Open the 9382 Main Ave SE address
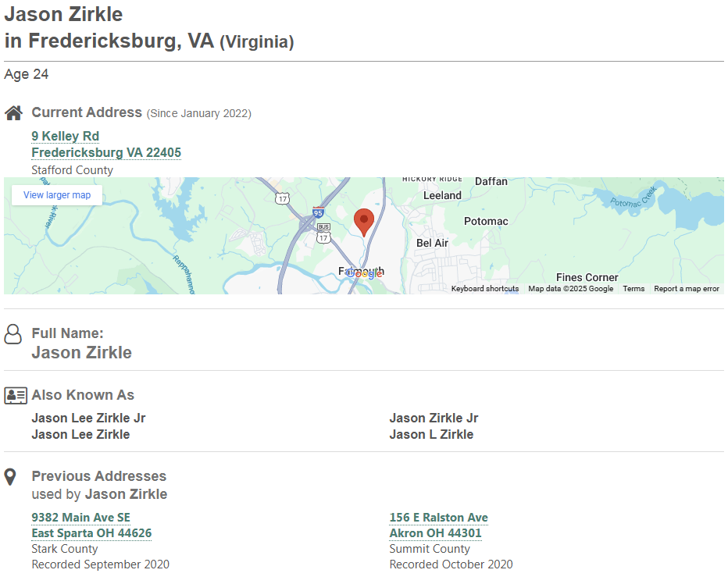728x584 pixels. [x=80, y=518]
